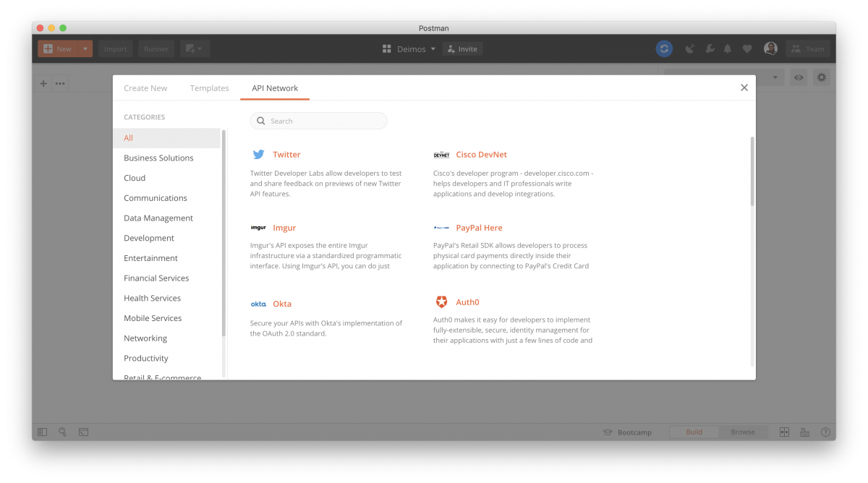Click the API list vertical scrollbar
Viewport: 868px width, 483px height.
point(752,171)
